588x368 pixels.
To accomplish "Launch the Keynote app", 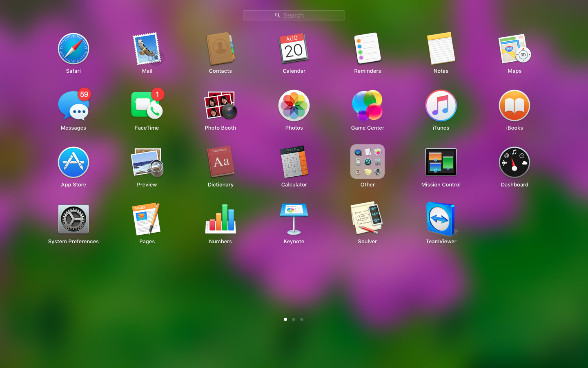I will 294,219.
